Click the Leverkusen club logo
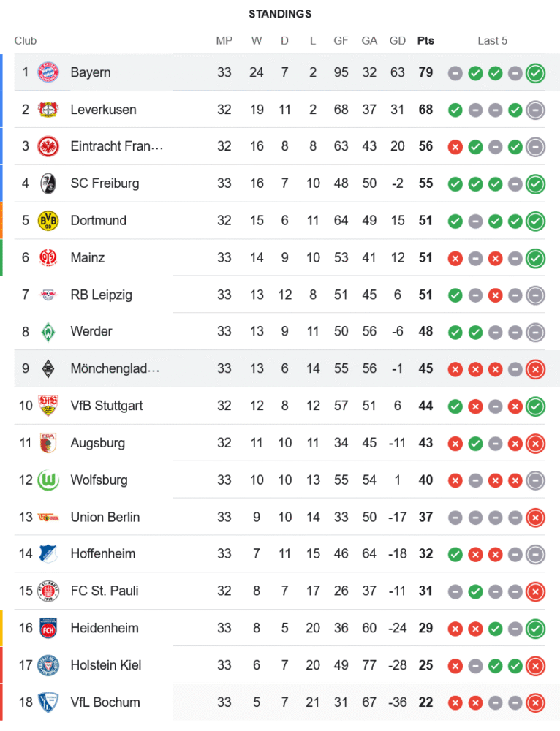This screenshot has height=731, width=560. pos(48,110)
